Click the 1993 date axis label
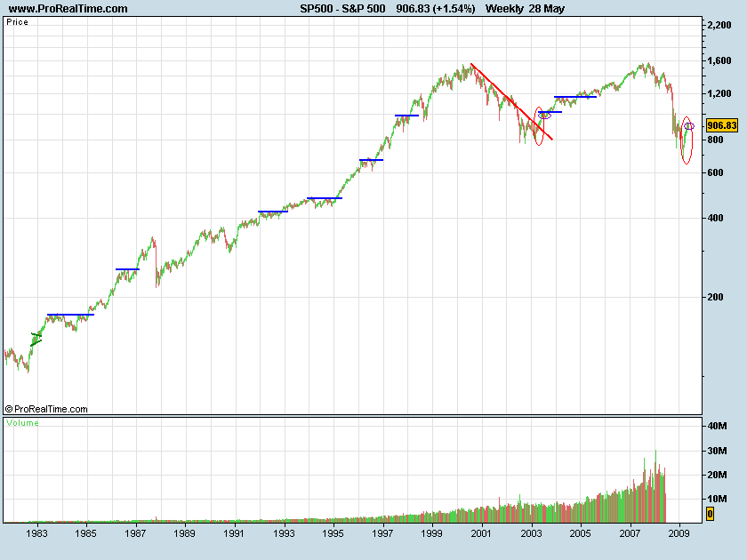 pos(284,533)
